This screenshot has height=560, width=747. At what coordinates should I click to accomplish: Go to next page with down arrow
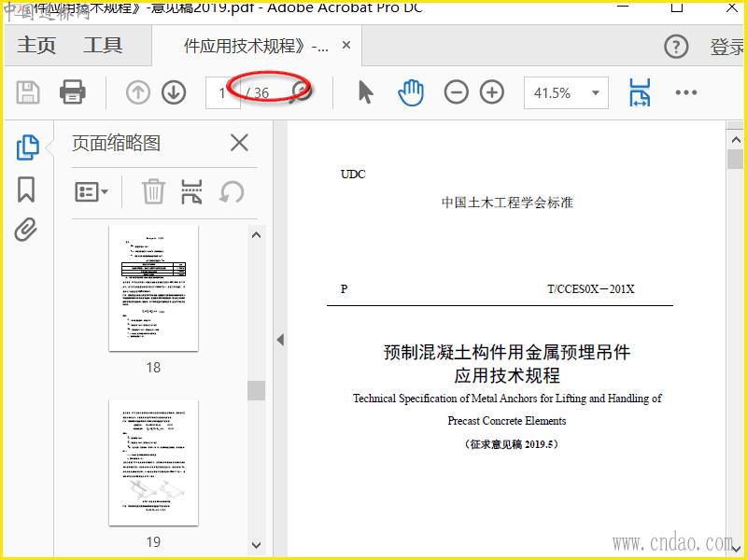coord(174,92)
